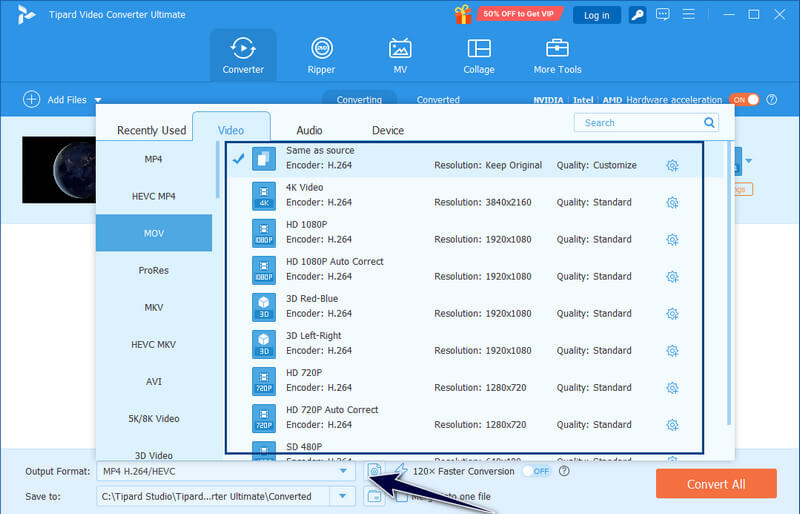
Task: Switch to the Recently Used tab
Action: point(152,130)
